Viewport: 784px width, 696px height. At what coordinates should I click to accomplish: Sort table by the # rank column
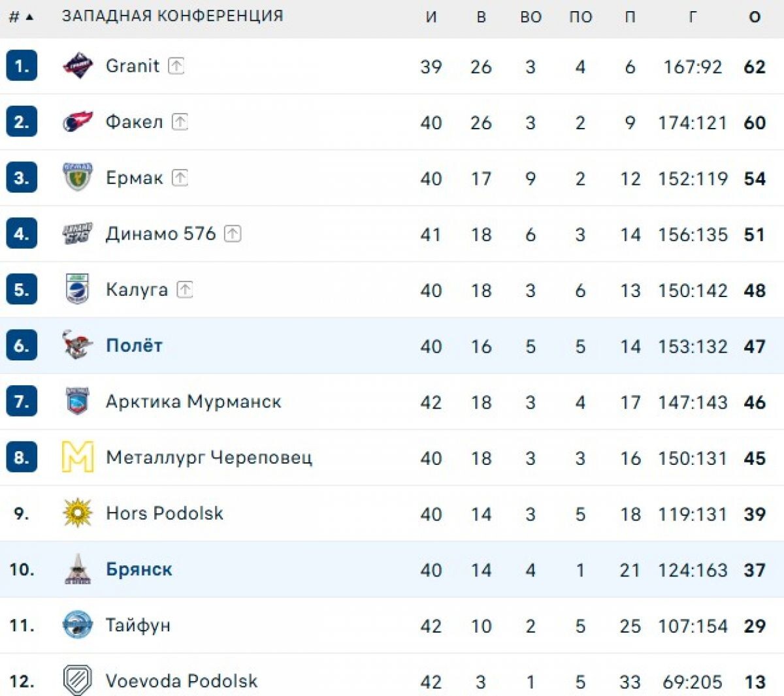(21, 17)
